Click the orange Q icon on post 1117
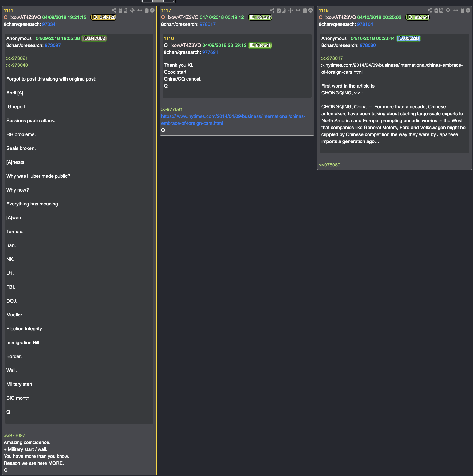This screenshot has height=476, width=473. tap(163, 17)
